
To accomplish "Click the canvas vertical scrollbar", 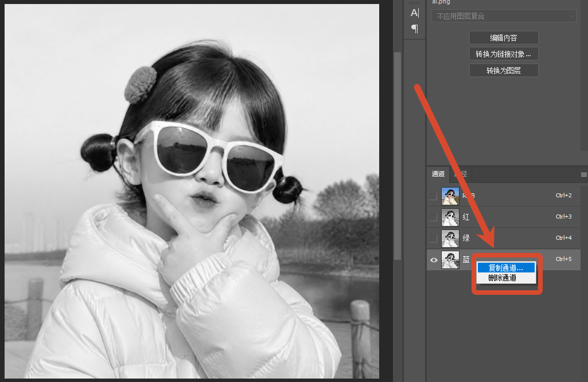I will tap(398, 155).
